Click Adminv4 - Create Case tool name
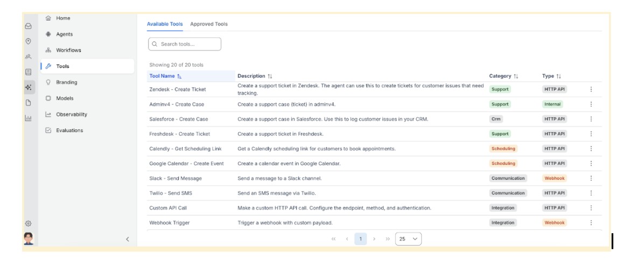The image size is (644, 266). tap(177, 104)
